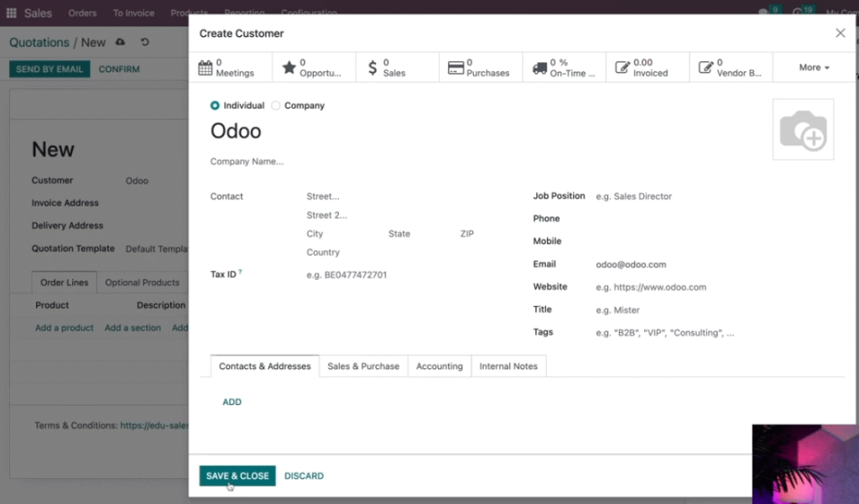Screen dimensions: 859x504
Task: Click the Job Position field
Action: (715, 196)
